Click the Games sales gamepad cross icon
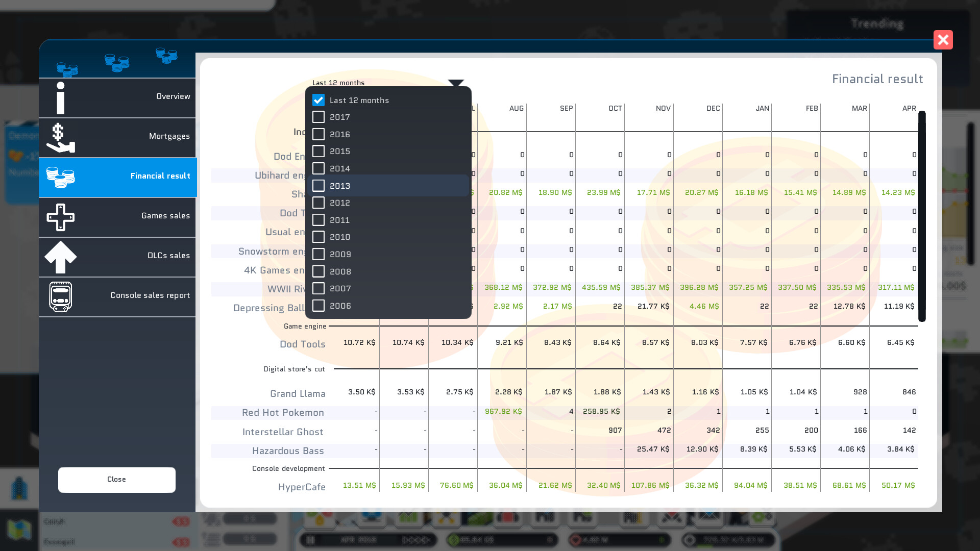This screenshot has height=551, width=980. pyautogui.click(x=60, y=217)
